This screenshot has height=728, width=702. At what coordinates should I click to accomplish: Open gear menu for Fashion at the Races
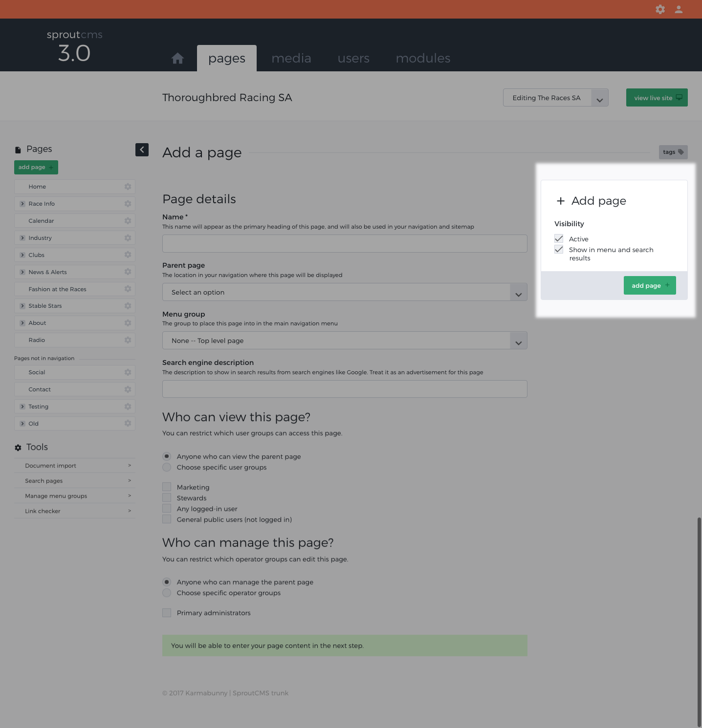[128, 289]
